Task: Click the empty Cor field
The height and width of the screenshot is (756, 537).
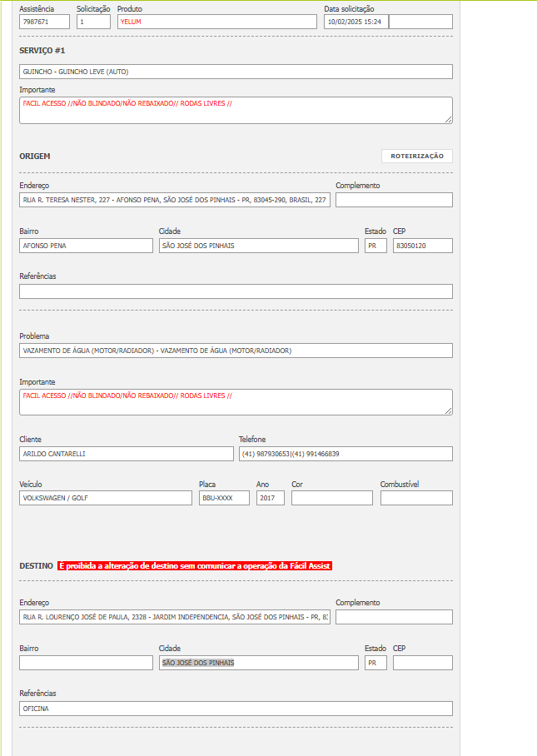Action: (331, 498)
